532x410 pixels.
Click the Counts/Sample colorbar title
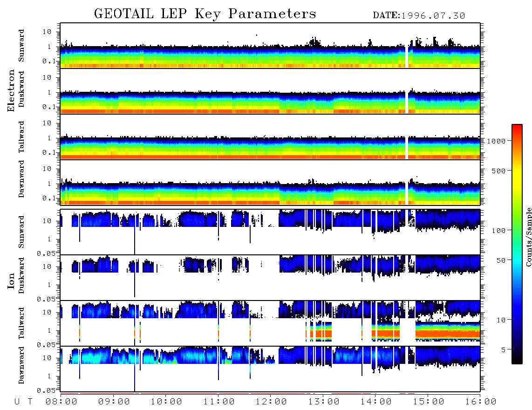[528, 237]
